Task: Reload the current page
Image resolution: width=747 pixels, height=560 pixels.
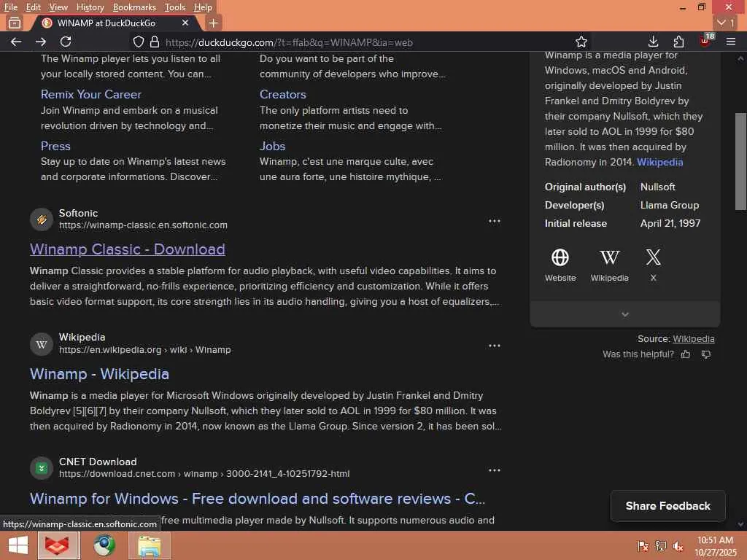Action: [66, 42]
